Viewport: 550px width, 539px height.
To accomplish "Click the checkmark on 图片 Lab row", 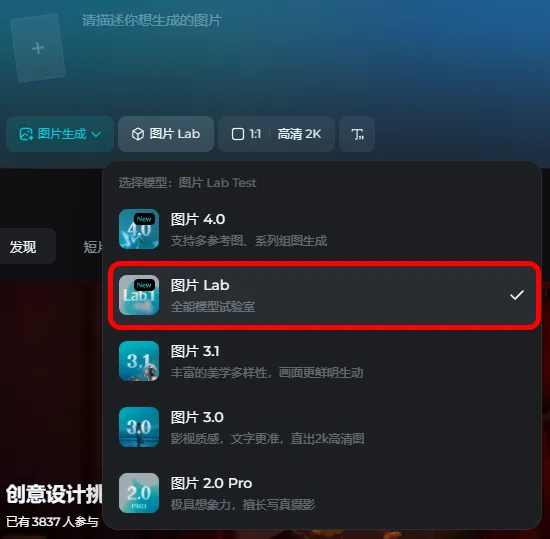I will pyautogui.click(x=517, y=295).
